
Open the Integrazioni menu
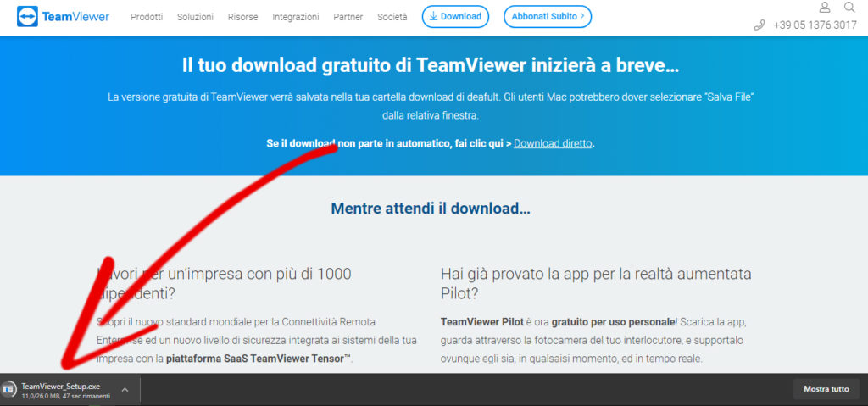(x=295, y=17)
